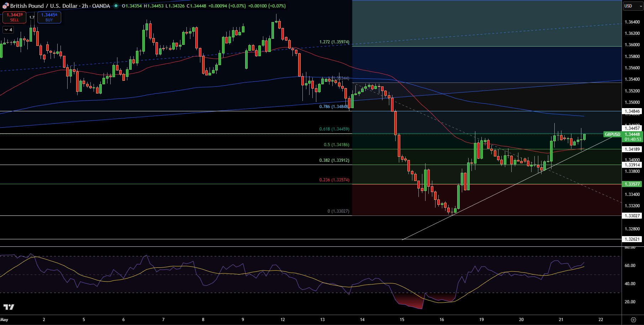Click the 1.32621 price axis label
Viewport: 644px width, 325px height.
(x=632, y=239)
